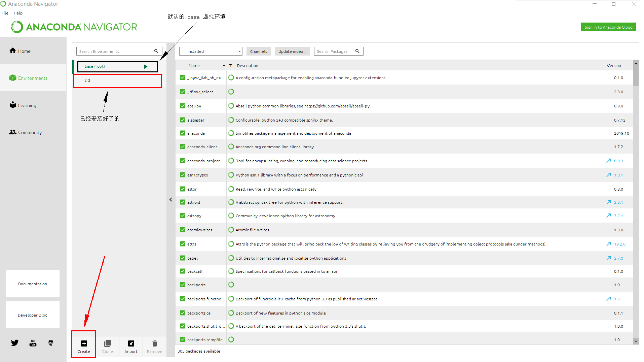Click the green play arrow on base (root)

146,67
